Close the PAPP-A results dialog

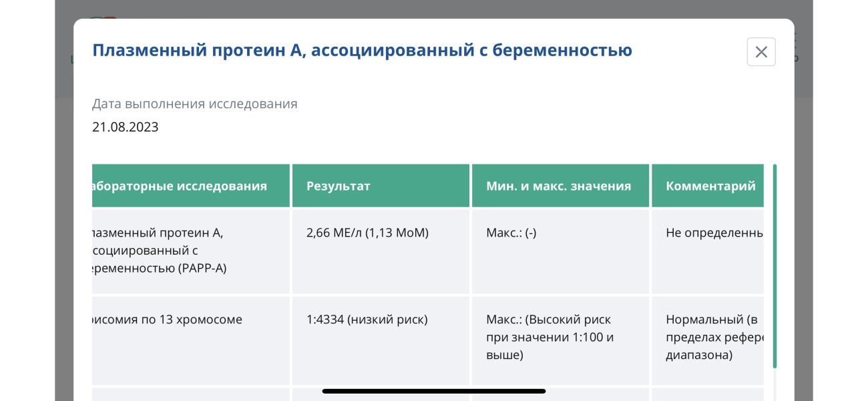pyautogui.click(x=761, y=52)
